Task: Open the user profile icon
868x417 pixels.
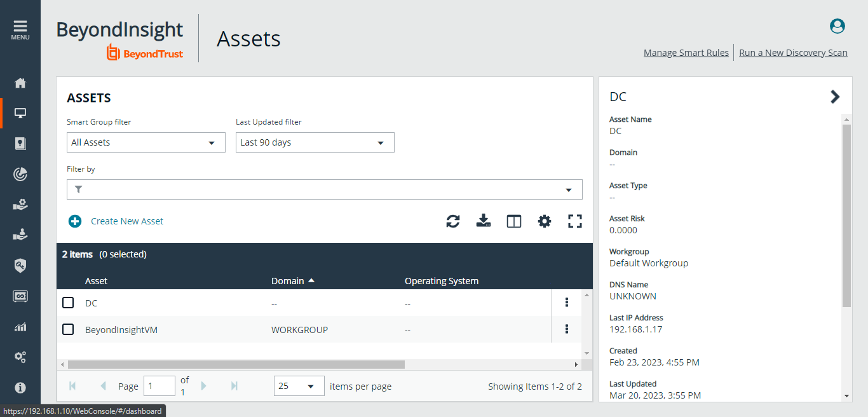Action: (x=837, y=27)
